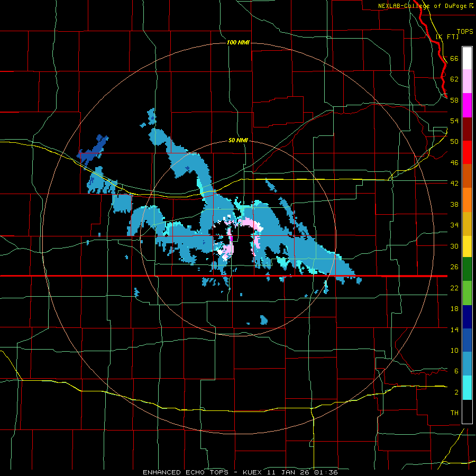Click the 6 legend value
This screenshot has width=476, height=476.
(456, 371)
